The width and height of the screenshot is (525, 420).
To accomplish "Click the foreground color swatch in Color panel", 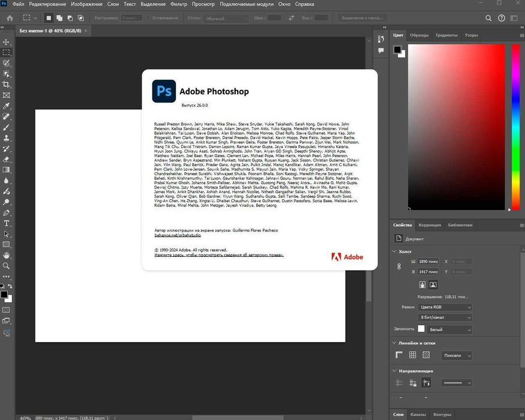I will coord(397,50).
